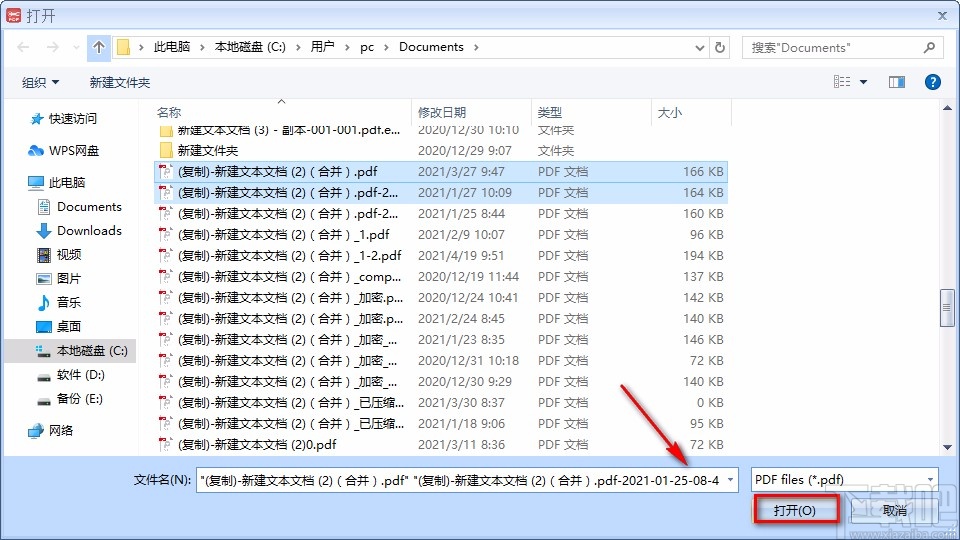Select 备份 (E:) drive
960x540 pixels.
coord(70,399)
